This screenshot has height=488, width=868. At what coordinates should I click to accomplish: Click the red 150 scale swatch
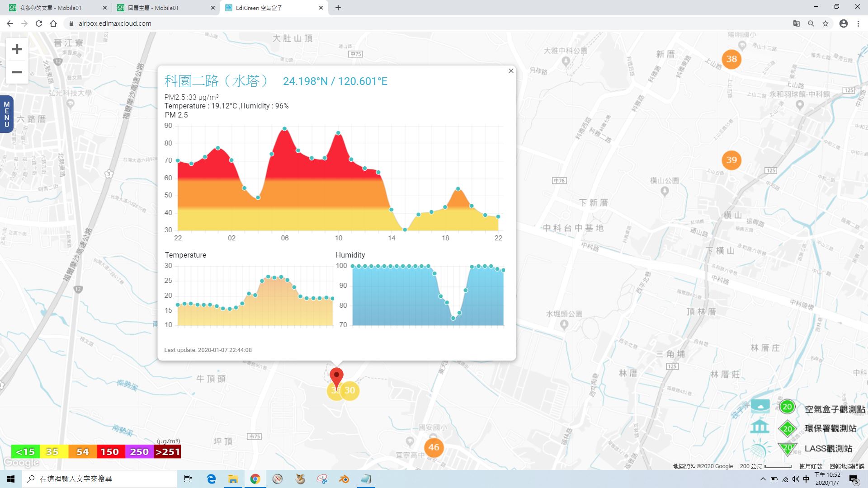click(110, 452)
